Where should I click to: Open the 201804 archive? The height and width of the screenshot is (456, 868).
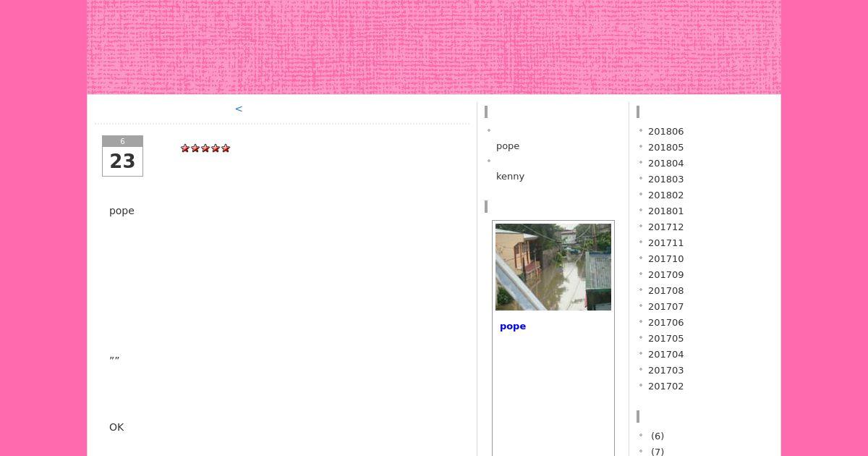tap(665, 164)
